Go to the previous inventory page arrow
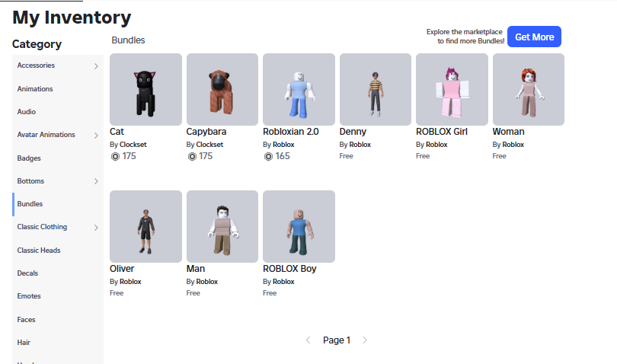This screenshot has height=364, width=617. (x=308, y=340)
